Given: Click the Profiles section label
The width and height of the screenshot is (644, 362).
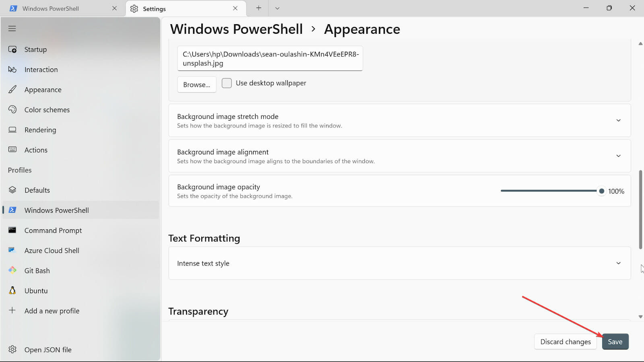Looking at the screenshot, I should pyautogui.click(x=20, y=170).
